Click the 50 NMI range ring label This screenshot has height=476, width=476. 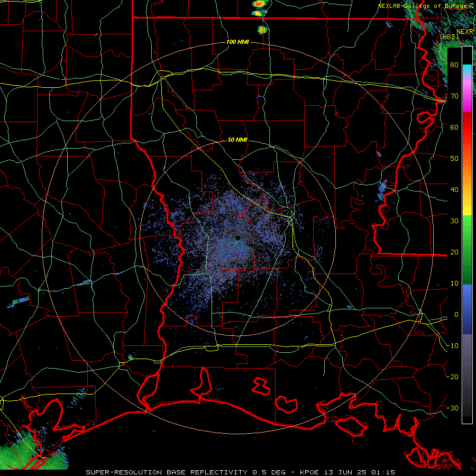coord(237,140)
